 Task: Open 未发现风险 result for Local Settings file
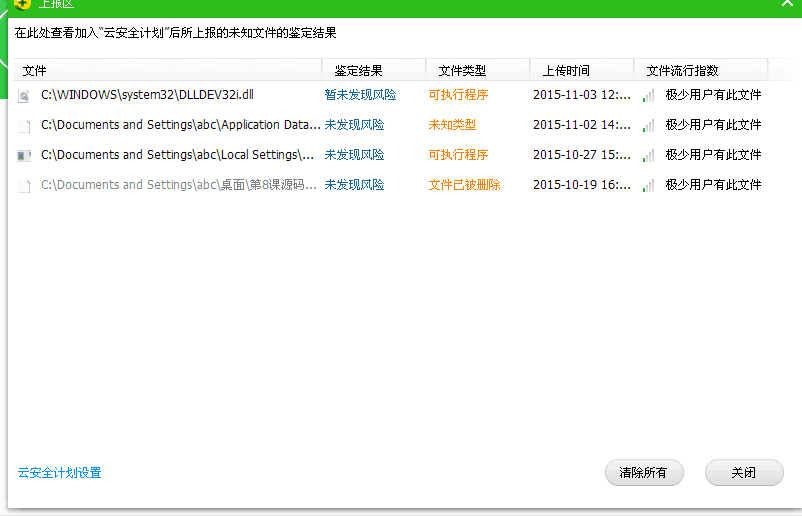click(354, 154)
